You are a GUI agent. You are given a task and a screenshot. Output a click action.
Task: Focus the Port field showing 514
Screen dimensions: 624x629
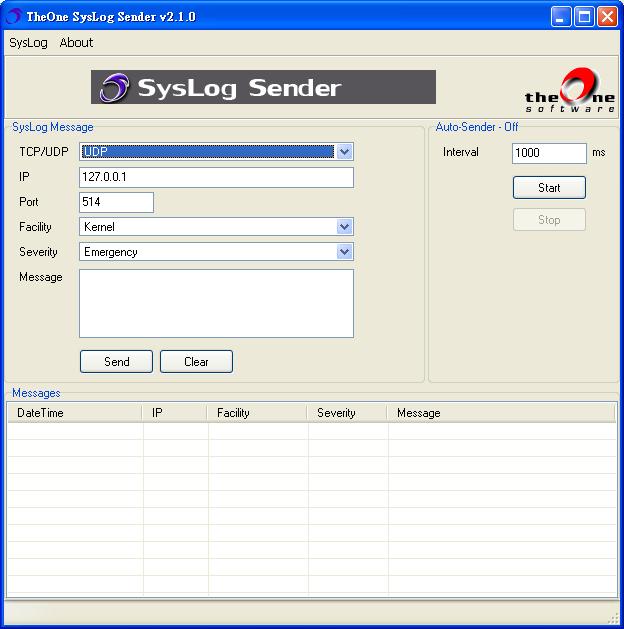pyautogui.click(x=116, y=202)
